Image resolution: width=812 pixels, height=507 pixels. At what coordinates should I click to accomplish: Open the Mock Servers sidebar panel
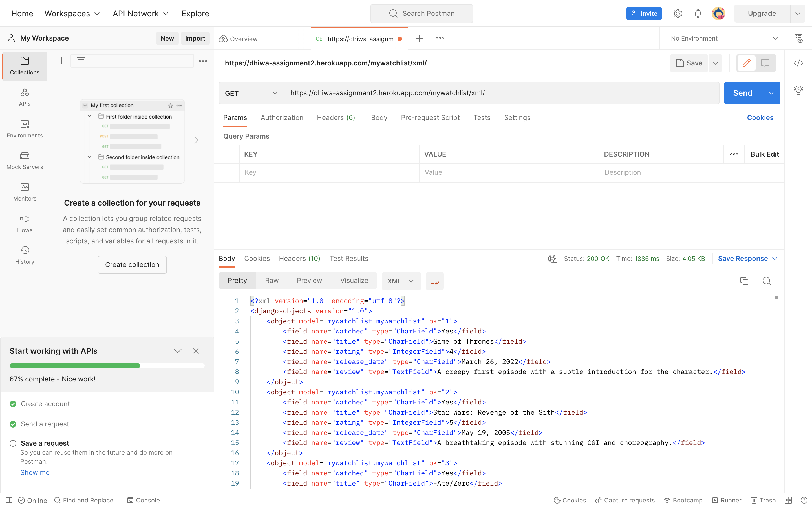pyautogui.click(x=25, y=160)
